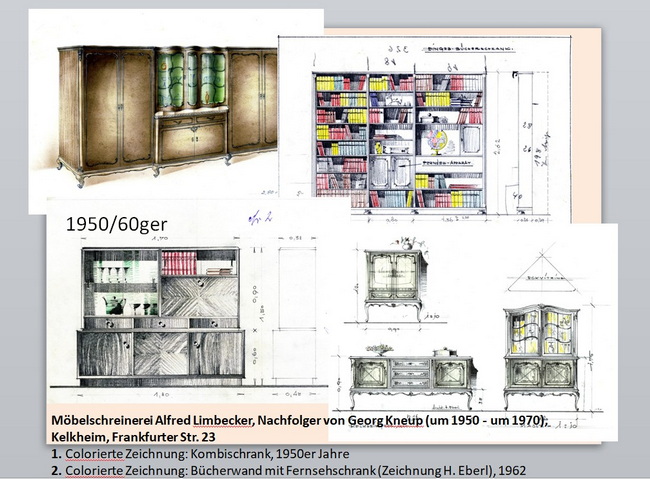
Task: Click the '(Zeichnung H. Eberl), 1962' text
Action: pyautogui.click(x=452, y=471)
